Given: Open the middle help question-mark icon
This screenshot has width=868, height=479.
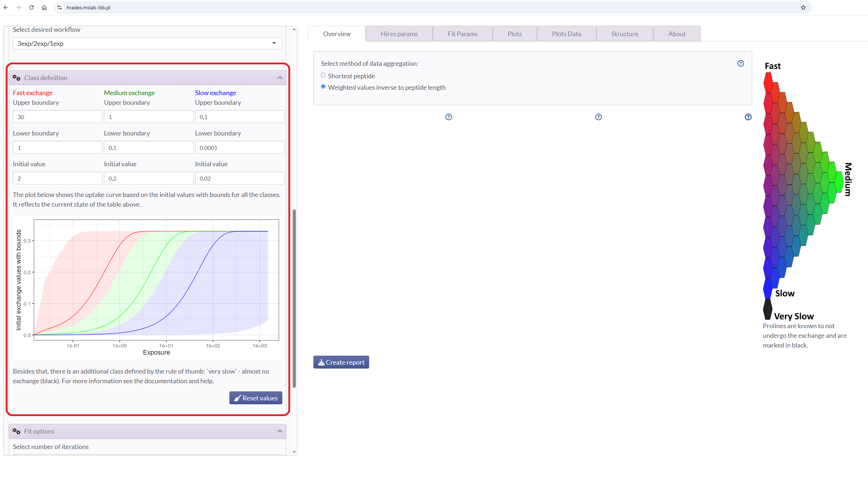Looking at the screenshot, I should click(599, 117).
